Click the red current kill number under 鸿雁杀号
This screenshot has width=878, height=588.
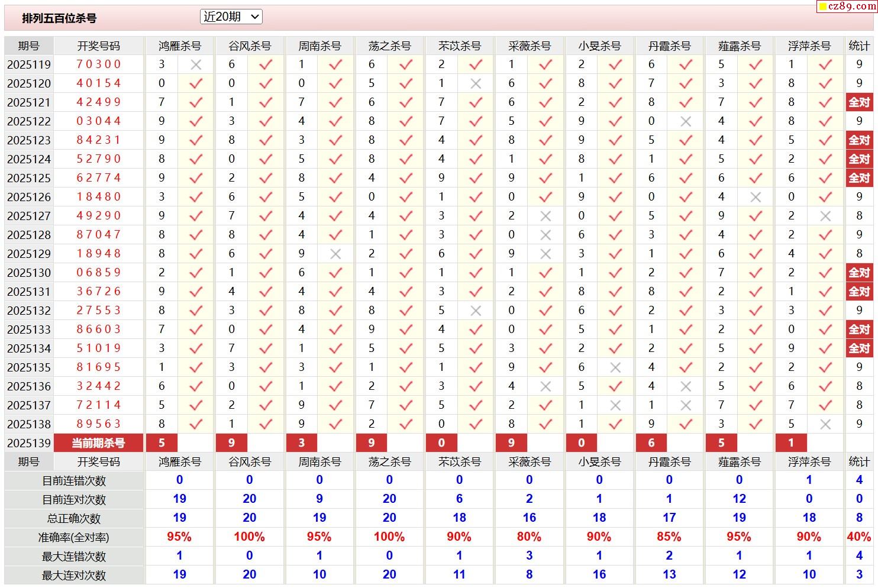162,443
